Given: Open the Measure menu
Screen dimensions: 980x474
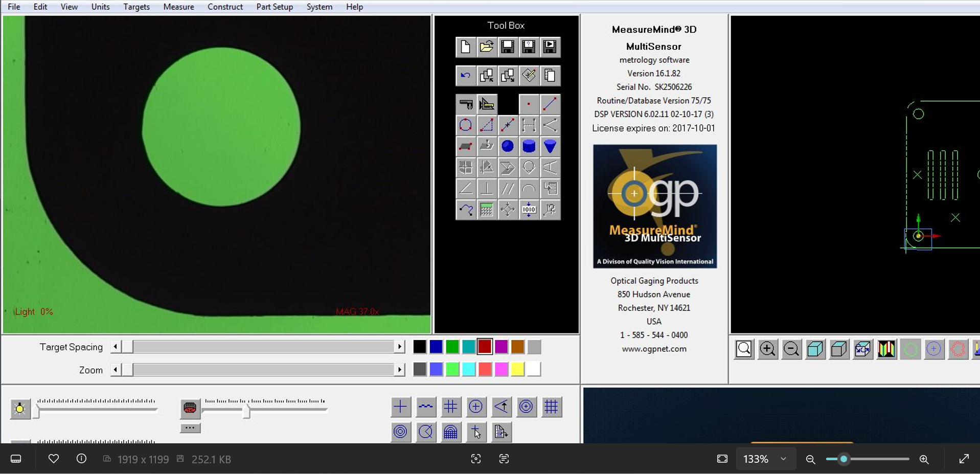Looking at the screenshot, I should click(178, 7).
